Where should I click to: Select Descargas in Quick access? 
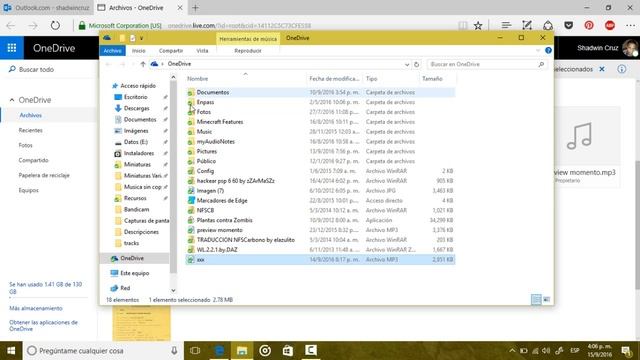[137, 108]
